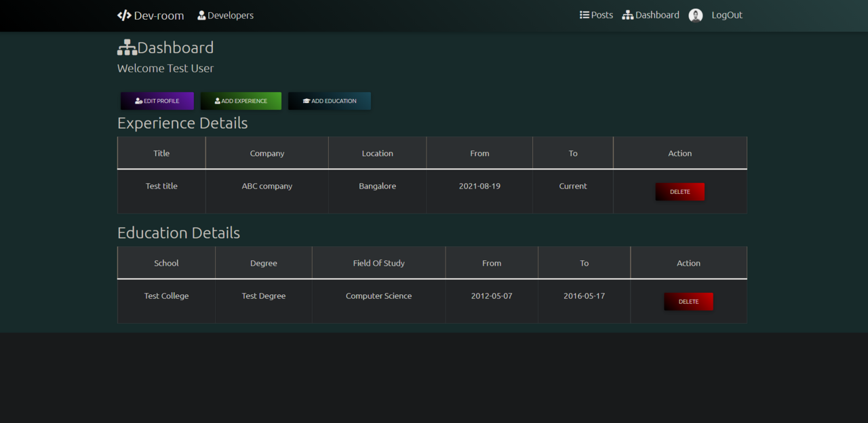The image size is (868, 423).
Task: Click the Company column header
Action: [267, 153]
